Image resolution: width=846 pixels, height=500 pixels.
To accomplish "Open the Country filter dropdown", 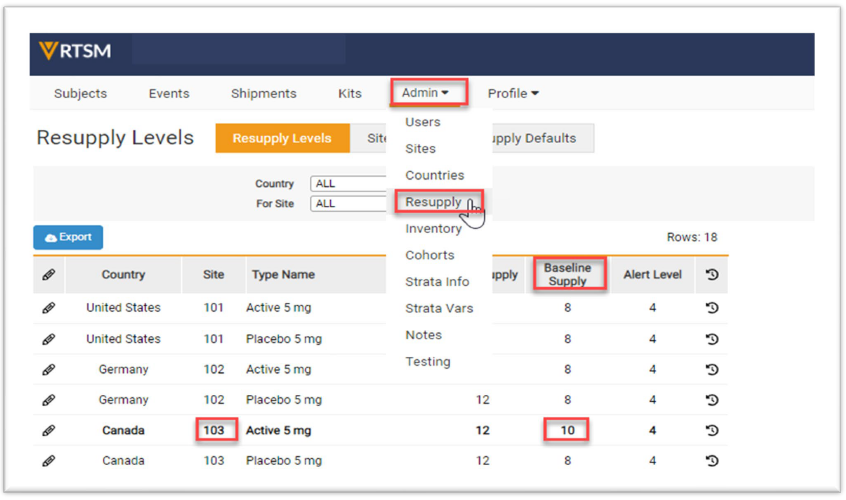I will tap(350, 184).
